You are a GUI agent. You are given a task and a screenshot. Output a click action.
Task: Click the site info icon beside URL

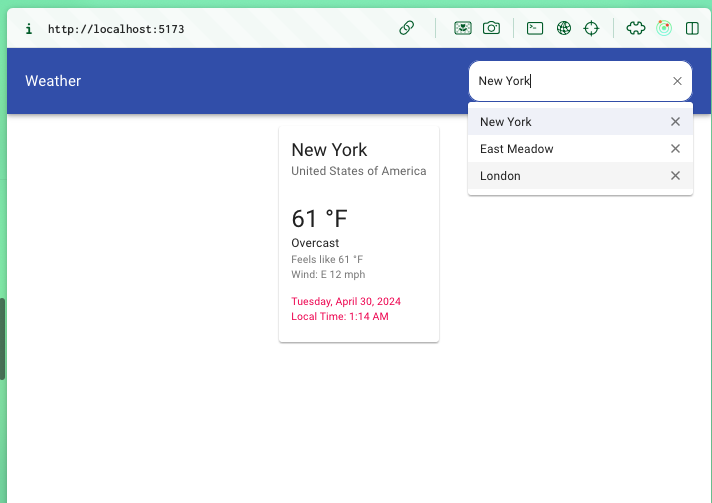coord(29,29)
